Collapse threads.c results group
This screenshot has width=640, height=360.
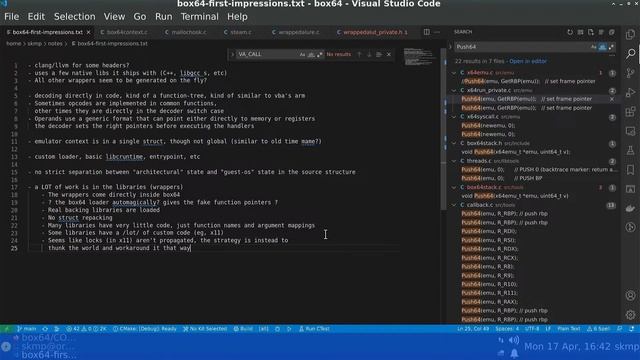454,161
